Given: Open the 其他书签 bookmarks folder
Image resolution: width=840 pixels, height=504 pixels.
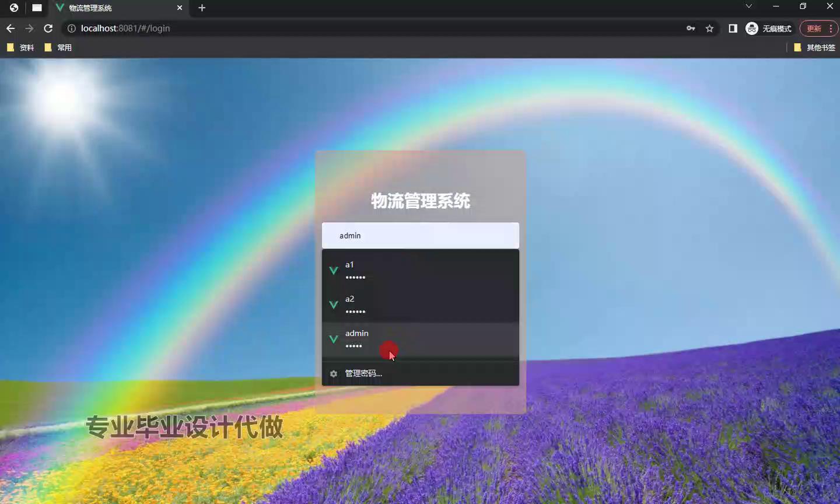Looking at the screenshot, I should [814, 47].
